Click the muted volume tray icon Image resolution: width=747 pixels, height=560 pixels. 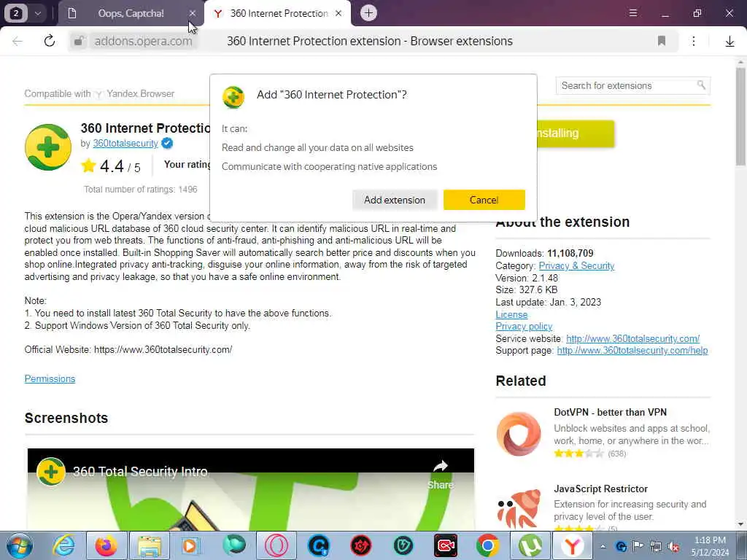[x=673, y=547]
